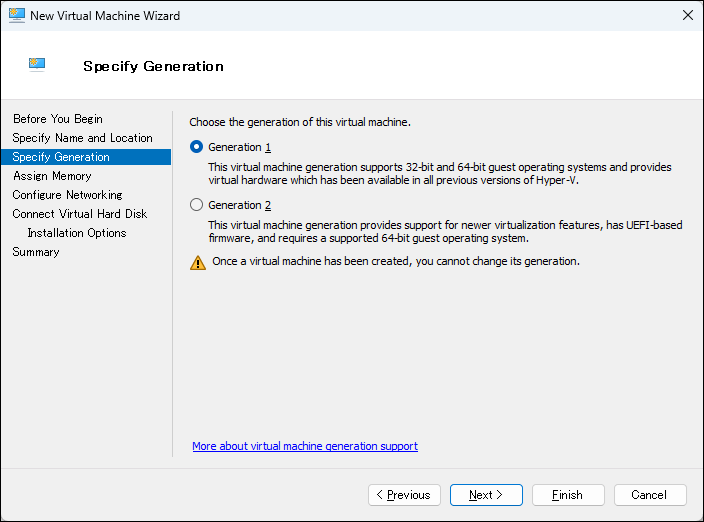The height and width of the screenshot is (522, 704).
Task: Open the Installation Options sub-step
Action: (x=77, y=233)
